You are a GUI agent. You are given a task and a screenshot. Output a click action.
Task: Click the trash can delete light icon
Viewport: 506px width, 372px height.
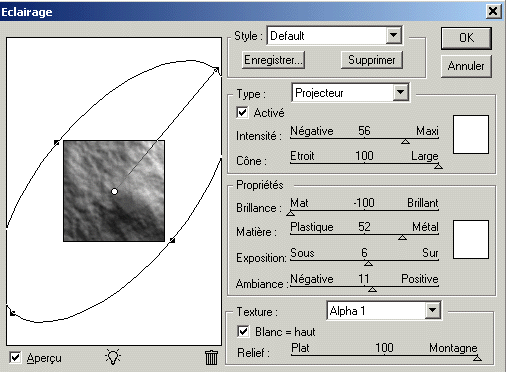[x=211, y=357]
